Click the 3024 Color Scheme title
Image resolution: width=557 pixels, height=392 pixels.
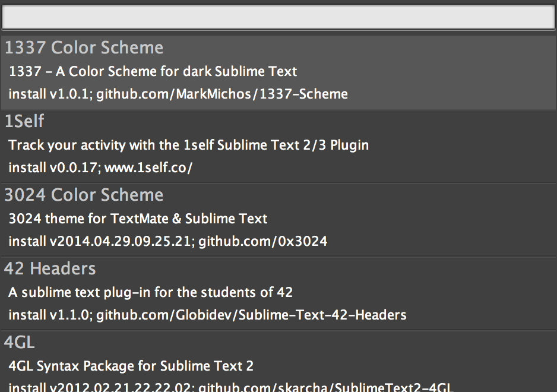(x=84, y=195)
